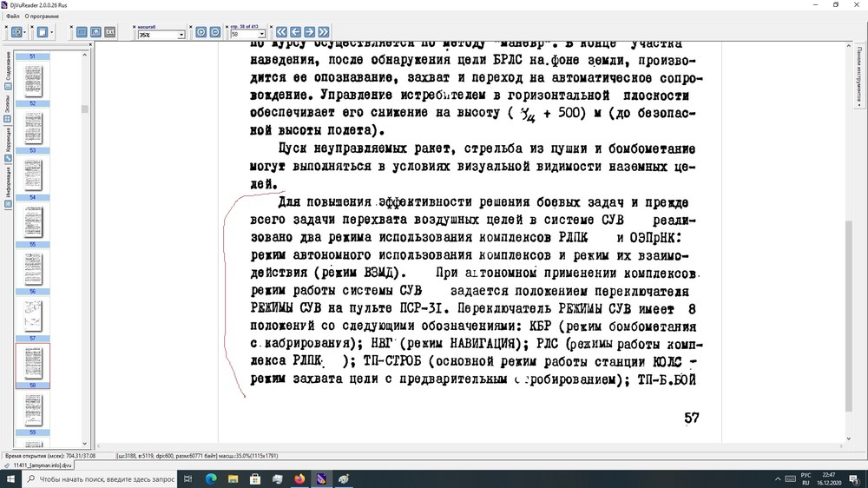Switch to the Информация side tab

click(8, 187)
